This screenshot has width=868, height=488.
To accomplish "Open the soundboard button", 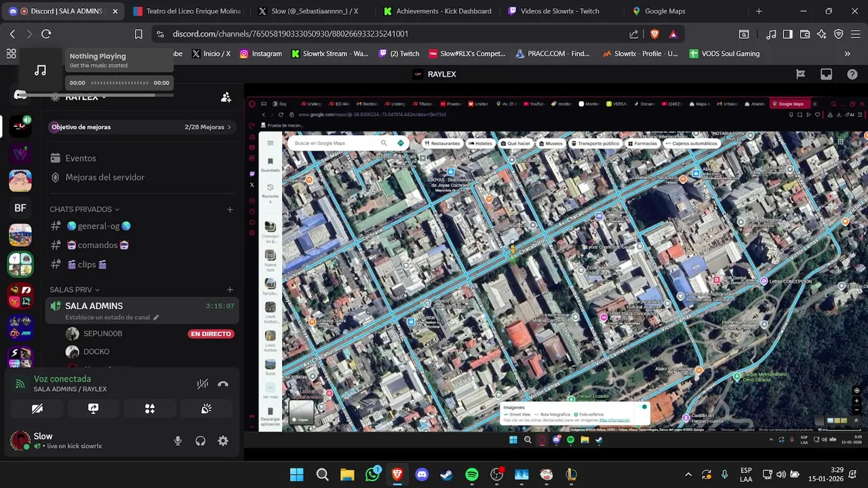I will [x=206, y=409].
